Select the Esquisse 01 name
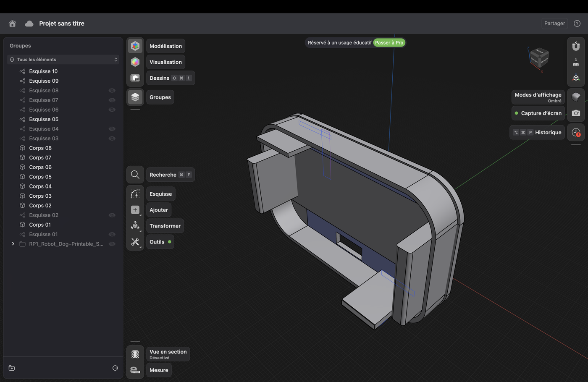Viewport: 588px width, 382px height. 43,234
